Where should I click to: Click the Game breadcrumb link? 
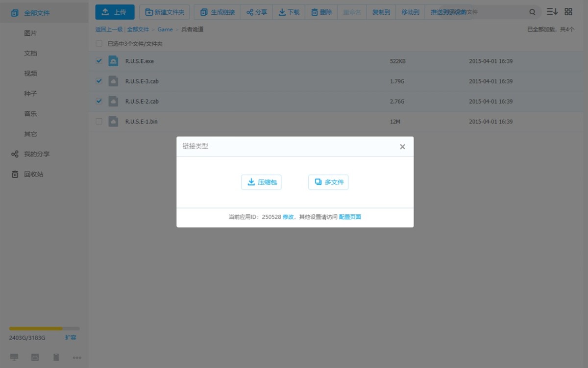pos(165,29)
